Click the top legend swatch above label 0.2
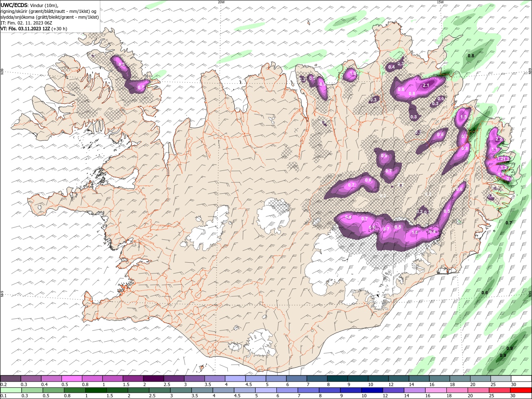Screen dimensions: 532x399 (10, 379)
